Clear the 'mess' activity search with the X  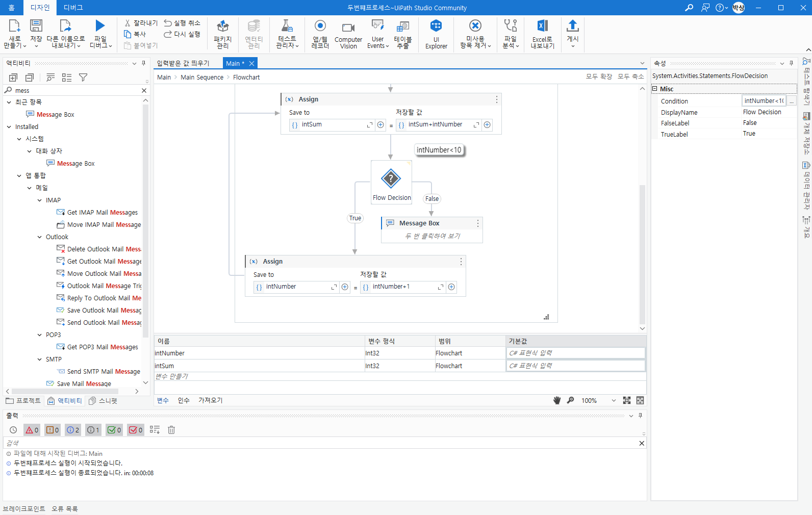144,90
